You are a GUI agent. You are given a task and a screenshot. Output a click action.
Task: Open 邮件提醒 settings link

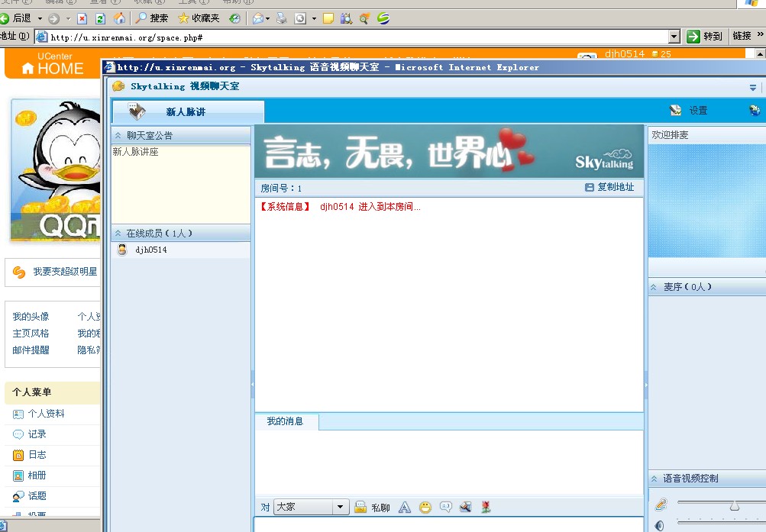[31, 350]
